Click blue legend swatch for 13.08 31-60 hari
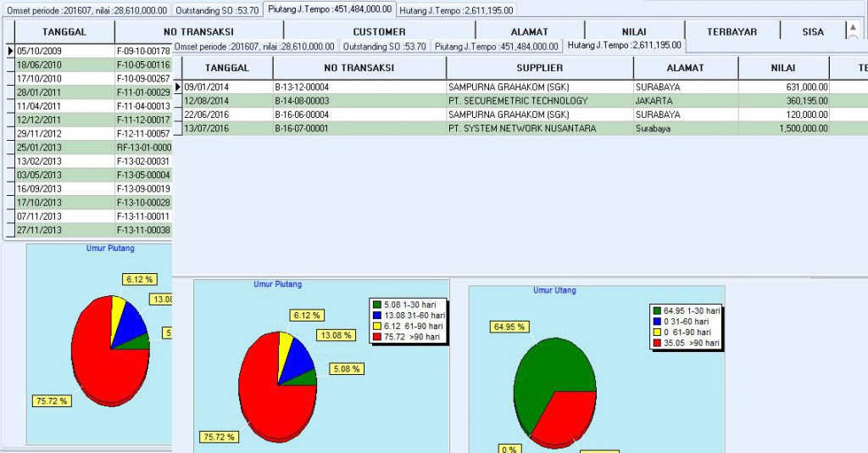This screenshot has width=868, height=453. (x=377, y=315)
